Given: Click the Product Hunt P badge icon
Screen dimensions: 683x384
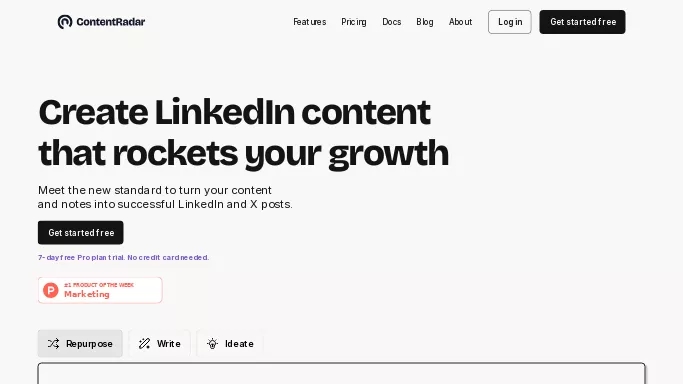Looking at the screenshot, I should pyautogui.click(x=51, y=290).
